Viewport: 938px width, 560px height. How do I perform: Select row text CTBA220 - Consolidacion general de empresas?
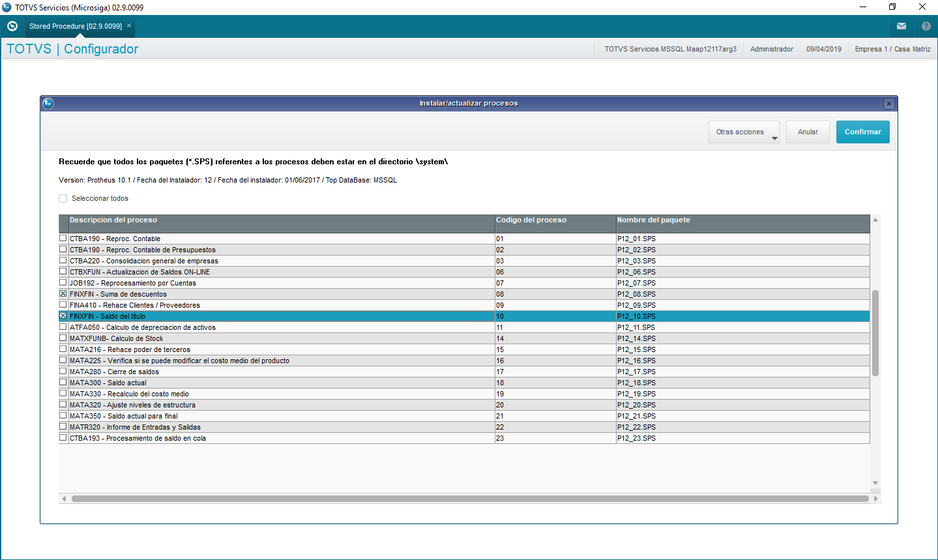click(x=144, y=261)
